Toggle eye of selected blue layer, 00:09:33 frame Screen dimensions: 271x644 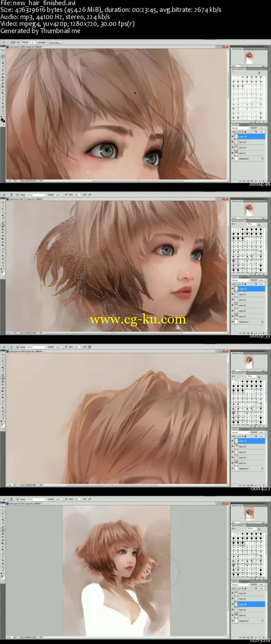coord(232,289)
